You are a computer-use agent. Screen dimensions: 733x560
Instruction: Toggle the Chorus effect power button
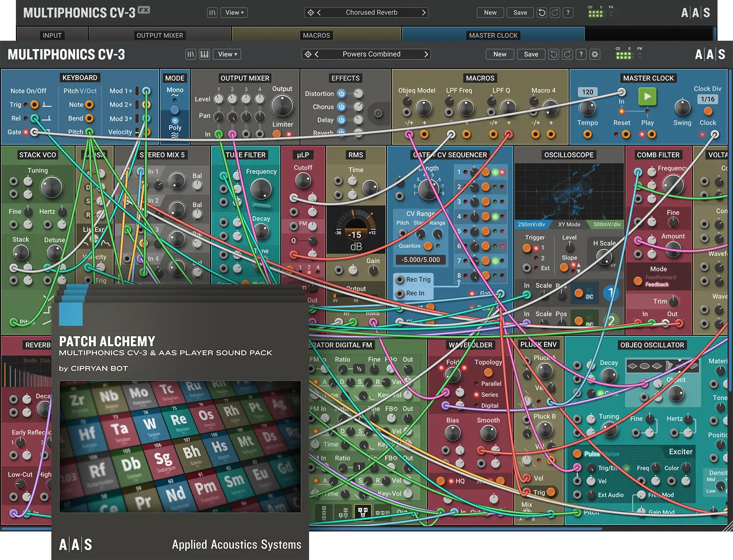click(x=342, y=107)
